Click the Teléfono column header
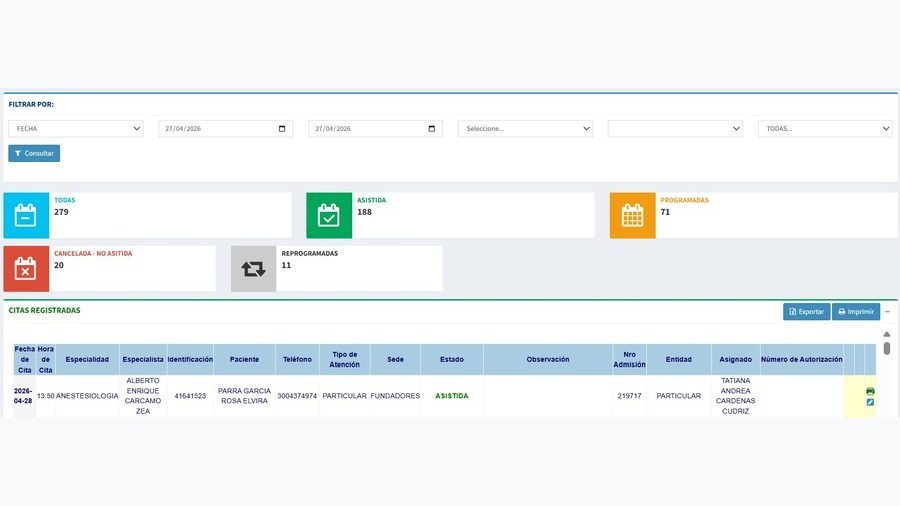 point(297,360)
